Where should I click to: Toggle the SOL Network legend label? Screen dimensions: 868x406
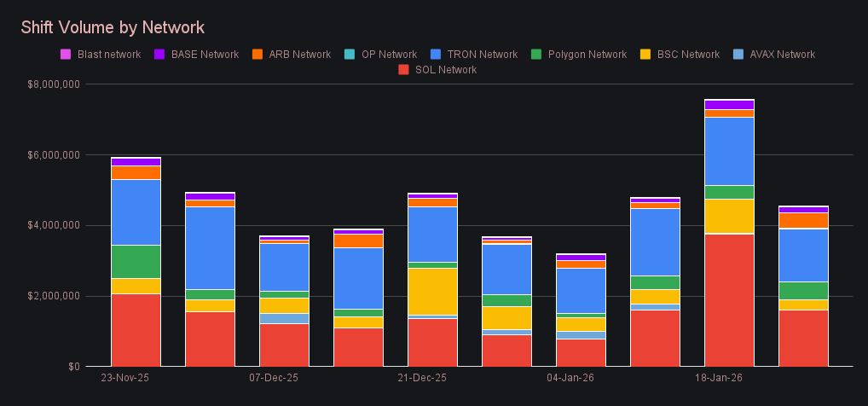[x=445, y=69]
